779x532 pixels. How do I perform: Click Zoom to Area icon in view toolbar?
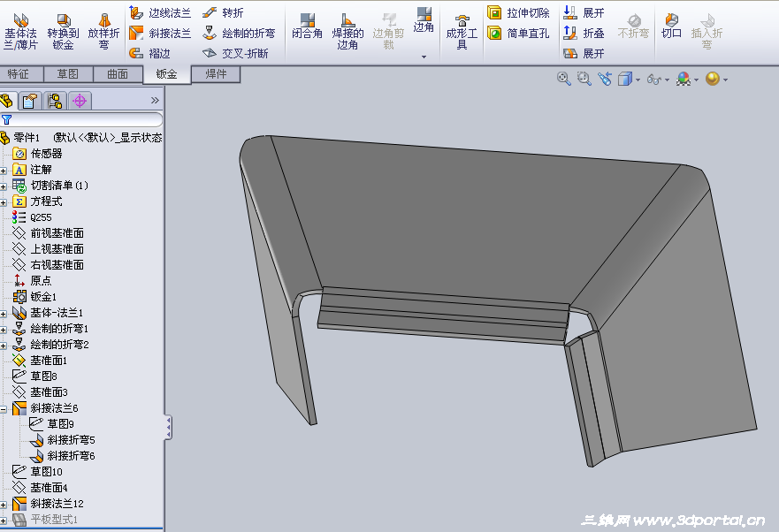[x=584, y=79]
